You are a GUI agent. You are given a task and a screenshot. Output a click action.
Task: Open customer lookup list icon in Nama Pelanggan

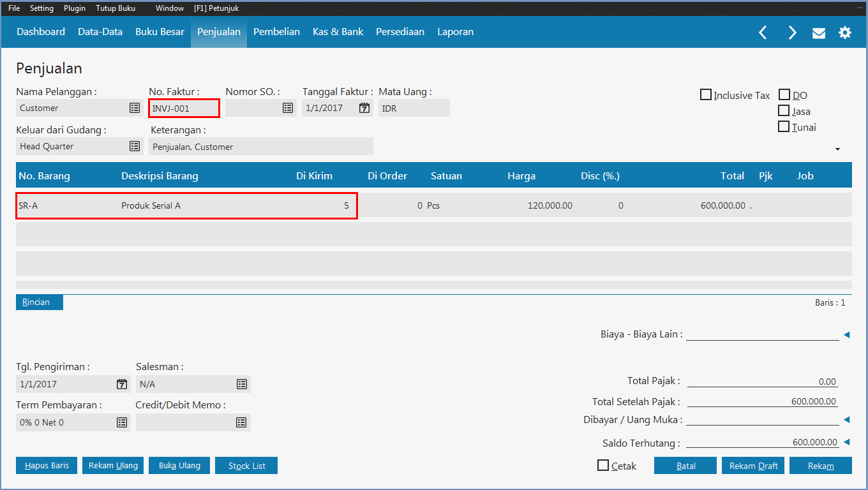pyautogui.click(x=135, y=108)
